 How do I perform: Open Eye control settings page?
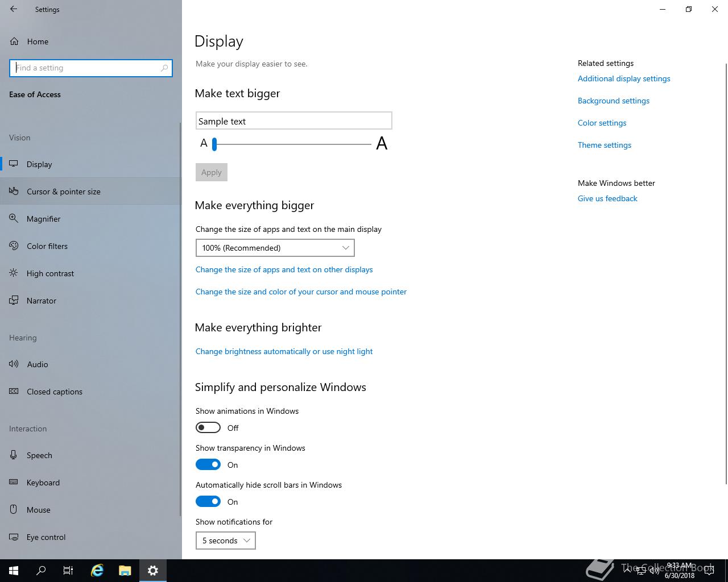91,537
